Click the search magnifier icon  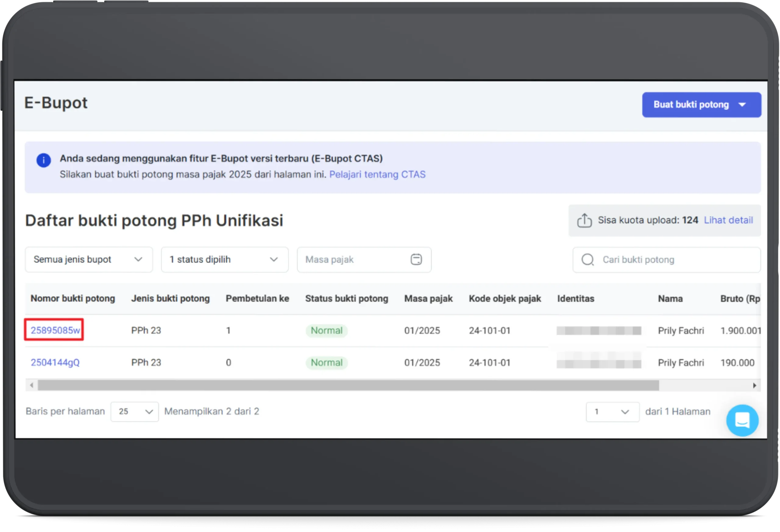588,260
